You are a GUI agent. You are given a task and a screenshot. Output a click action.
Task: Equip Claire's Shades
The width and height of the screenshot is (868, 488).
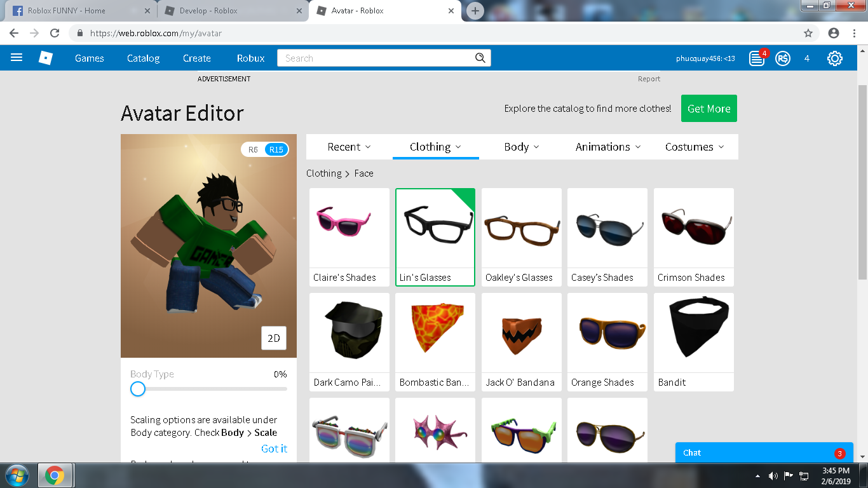click(349, 237)
